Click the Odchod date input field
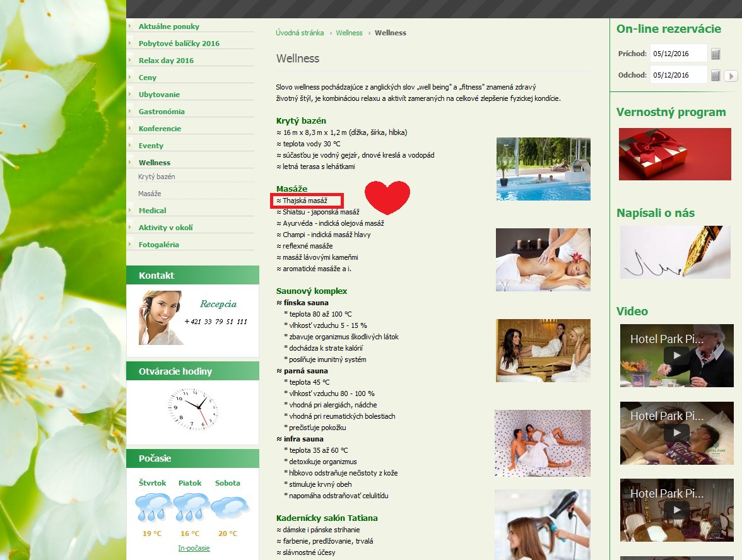This screenshot has width=742, height=560. pos(678,75)
